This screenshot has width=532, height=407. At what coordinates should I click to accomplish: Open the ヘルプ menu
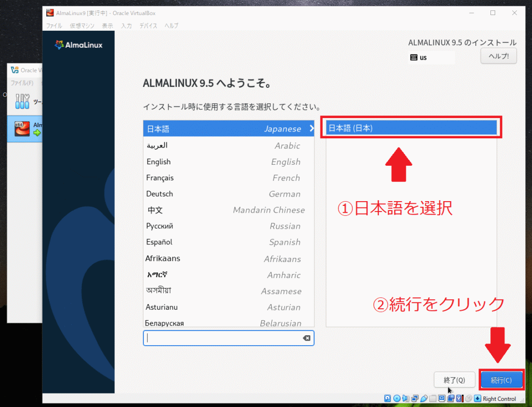(x=171, y=26)
